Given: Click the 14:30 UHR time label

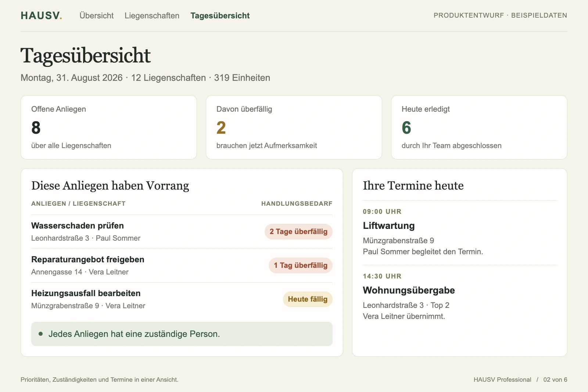Looking at the screenshot, I should pos(382,276).
